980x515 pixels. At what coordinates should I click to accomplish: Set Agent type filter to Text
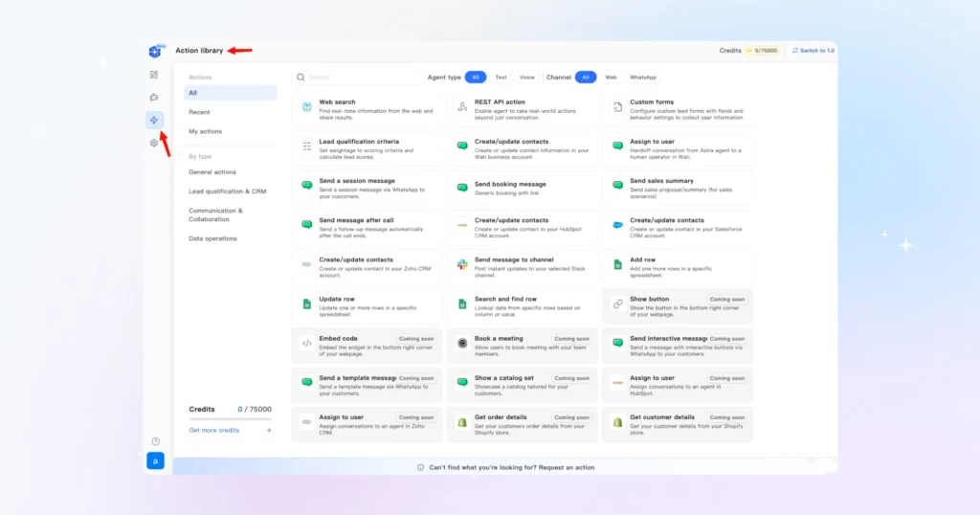501,78
